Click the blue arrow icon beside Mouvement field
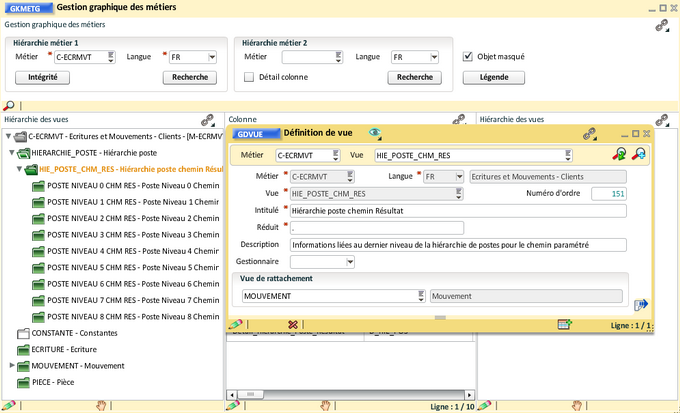The width and height of the screenshot is (680, 413). click(641, 304)
